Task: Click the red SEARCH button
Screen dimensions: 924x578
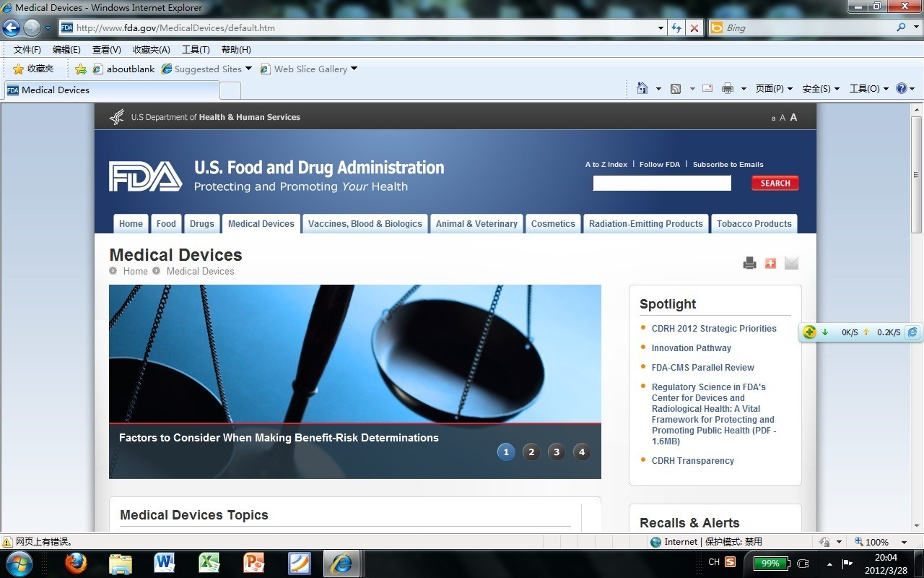Action: pos(775,183)
